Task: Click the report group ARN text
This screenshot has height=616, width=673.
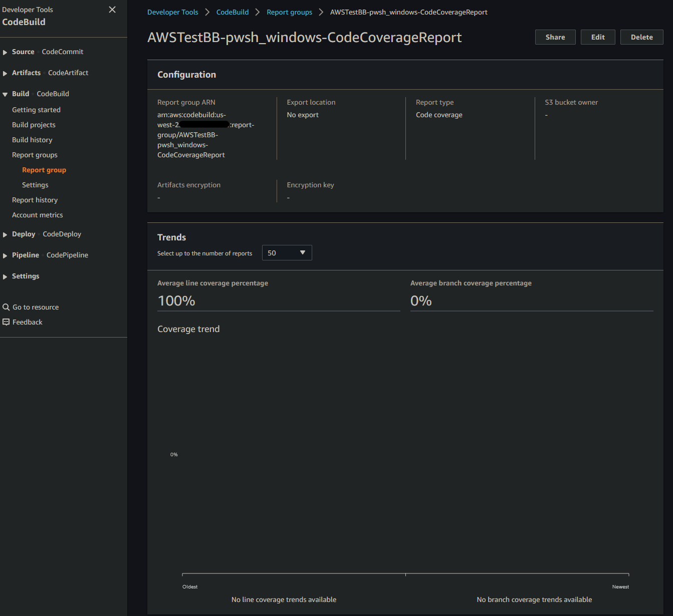Action: [x=206, y=135]
